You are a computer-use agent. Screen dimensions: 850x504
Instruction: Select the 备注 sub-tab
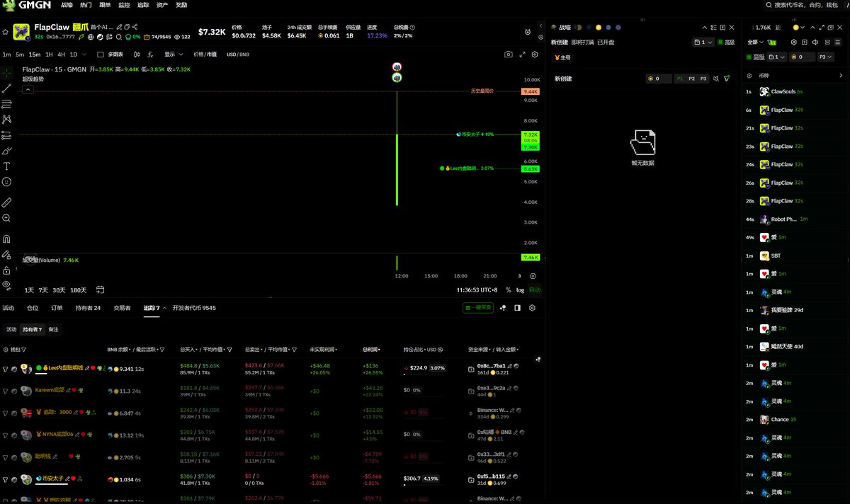click(x=54, y=329)
